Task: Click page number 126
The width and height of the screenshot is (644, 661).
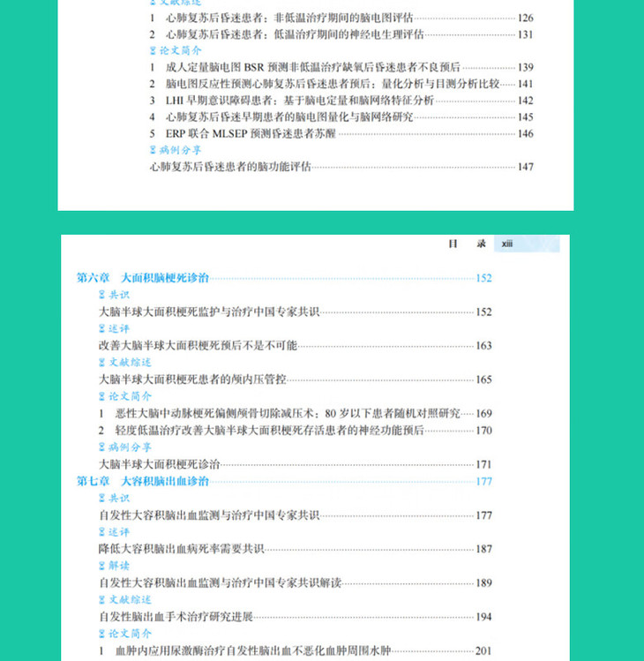Action: [526, 19]
